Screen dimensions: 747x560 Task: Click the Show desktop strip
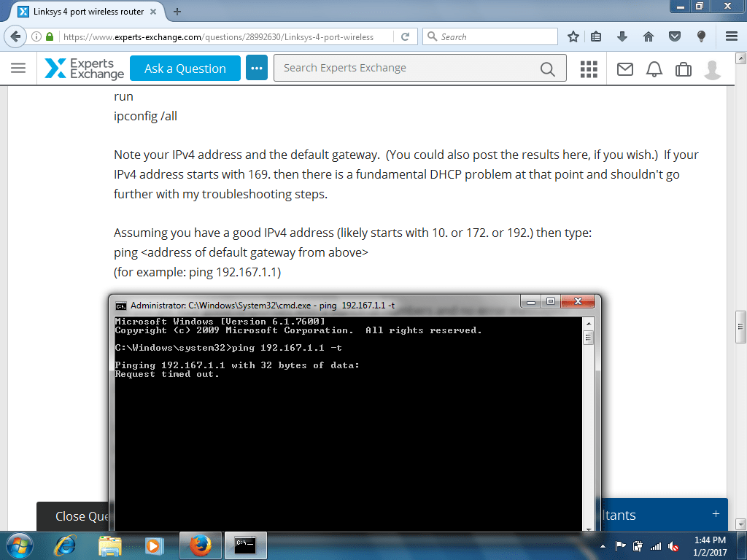point(742,545)
